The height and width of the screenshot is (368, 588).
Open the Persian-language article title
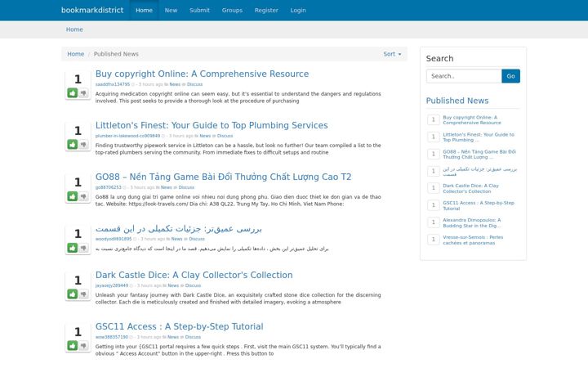[179, 228]
